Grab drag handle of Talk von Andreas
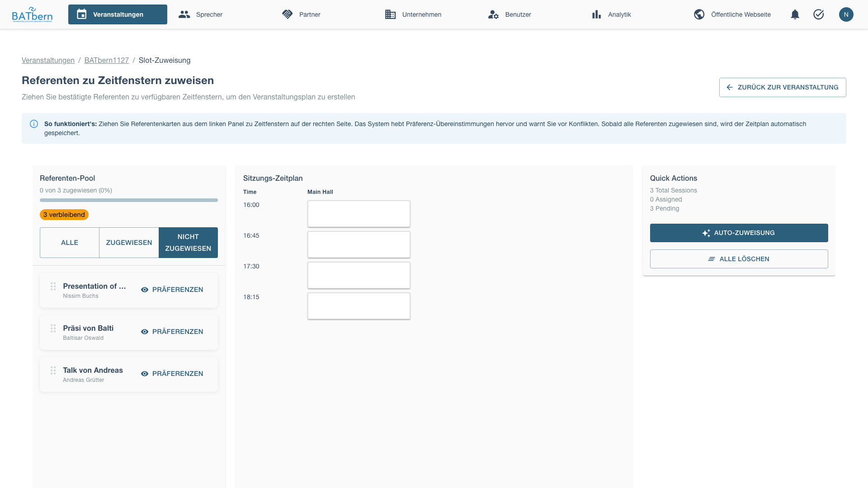This screenshot has width=868, height=488. click(x=53, y=371)
